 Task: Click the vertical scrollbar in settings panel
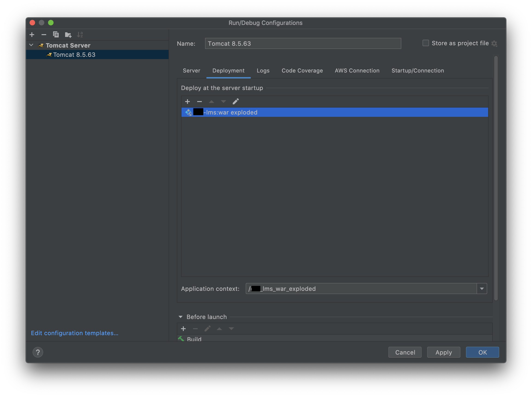496,178
